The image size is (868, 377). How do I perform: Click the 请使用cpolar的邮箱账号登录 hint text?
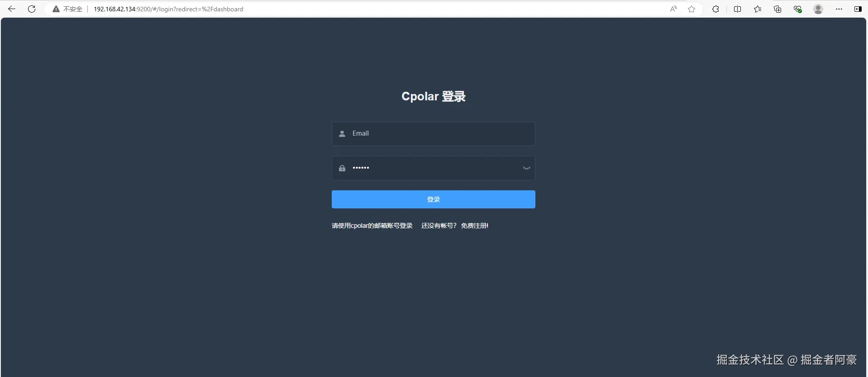tap(372, 226)
